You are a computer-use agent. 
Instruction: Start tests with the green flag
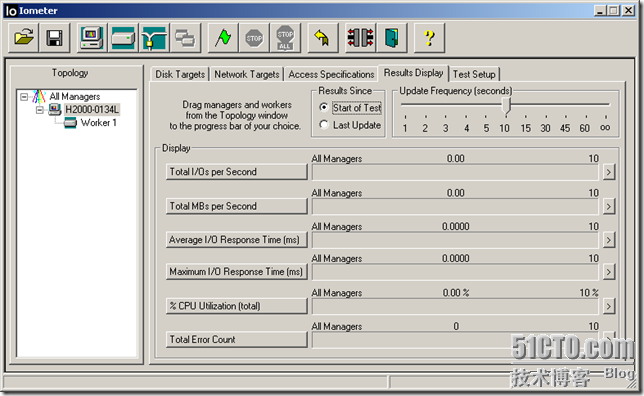(x=223, y=38)
